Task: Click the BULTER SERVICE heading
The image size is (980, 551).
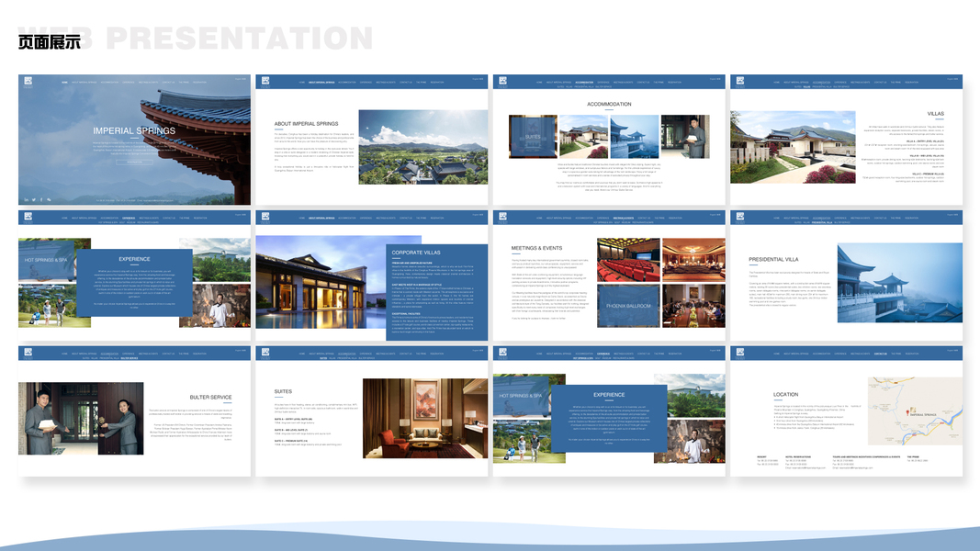Action: tap(210, 398)
